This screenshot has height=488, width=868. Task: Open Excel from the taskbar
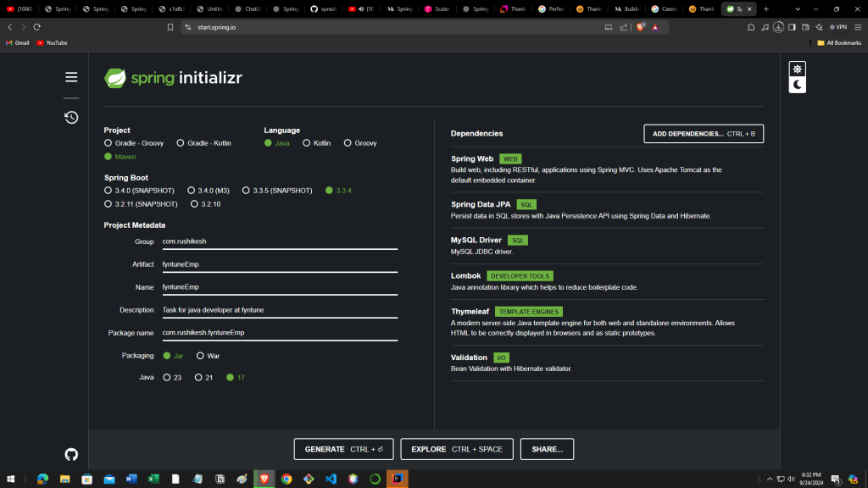[x=153, y=480]
